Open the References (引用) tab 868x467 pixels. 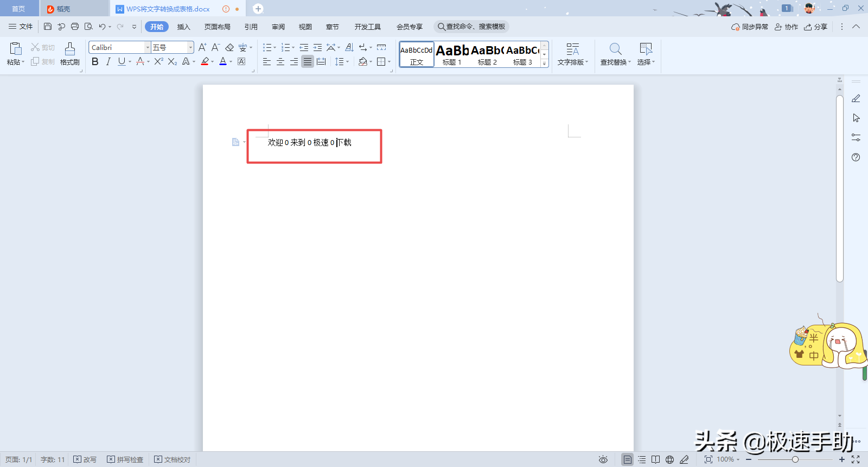(x=251, y=27)
